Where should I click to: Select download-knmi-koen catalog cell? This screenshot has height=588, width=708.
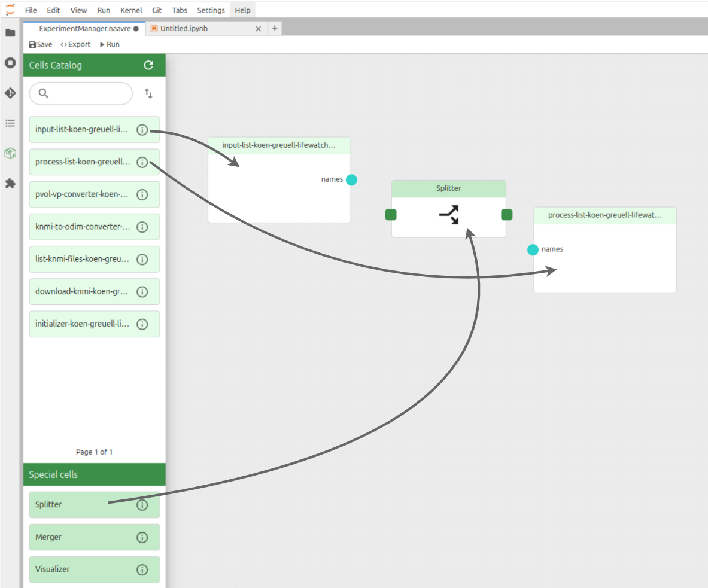click(x=95, y=292)
